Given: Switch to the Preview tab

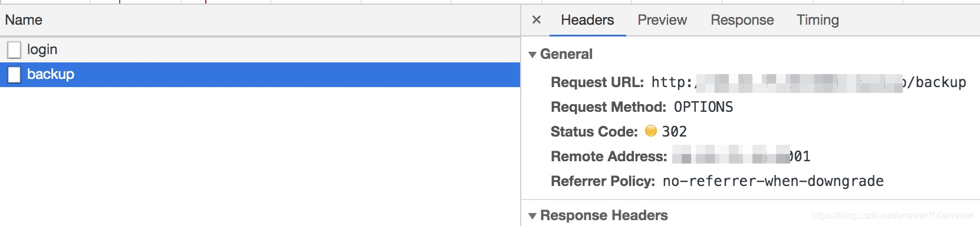Looking at the screenshot, I should (x=662, y=20).
